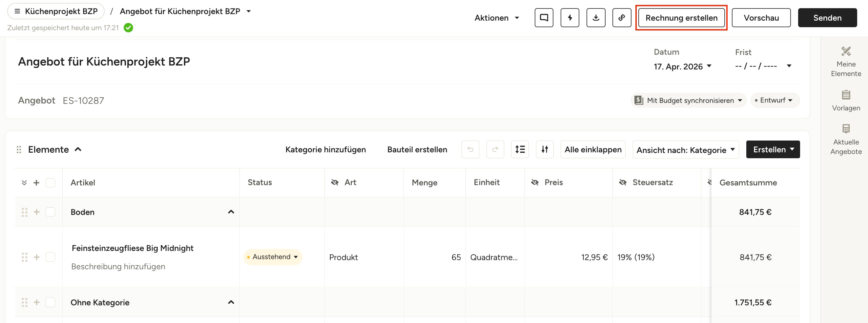This screenshot has width=868, height=323.
Task: Click offer number ES-10287
Action: coord(83,101)
